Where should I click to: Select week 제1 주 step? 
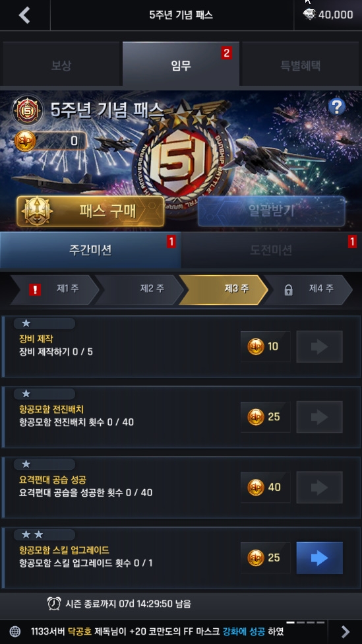click(x=55, y=289)
